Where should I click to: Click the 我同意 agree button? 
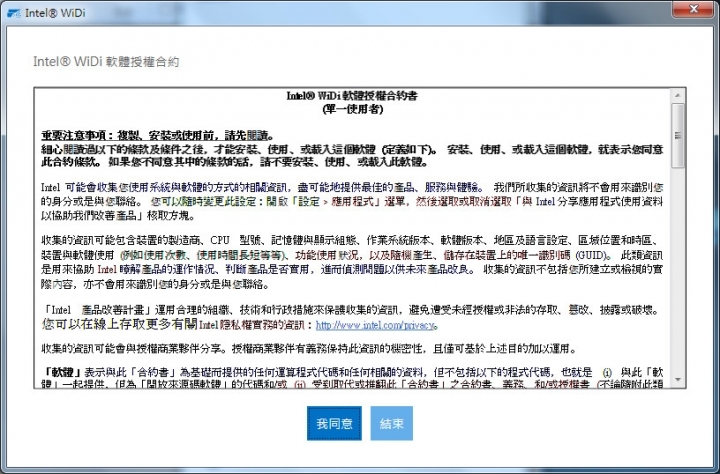[x=334, y=423]
